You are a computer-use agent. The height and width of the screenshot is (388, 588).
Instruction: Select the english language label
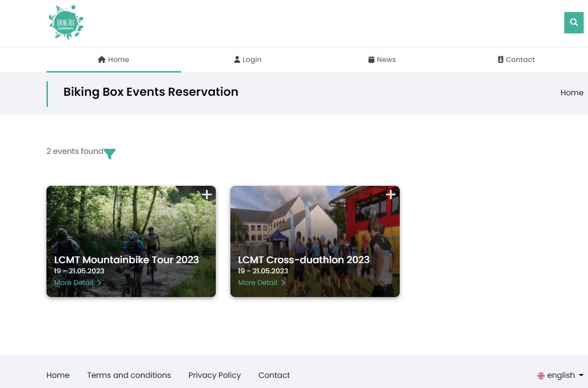click(x=561, y=375)
